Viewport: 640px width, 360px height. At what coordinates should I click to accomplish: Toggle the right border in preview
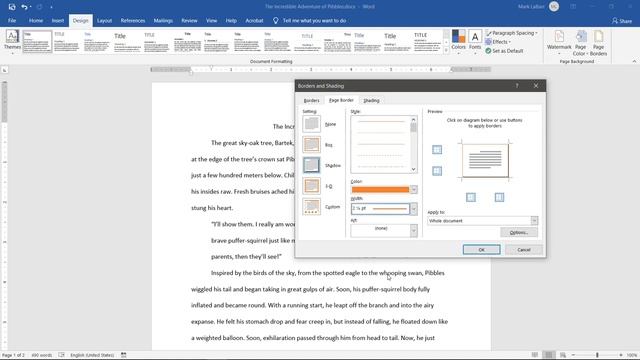[x=499, y=198]
